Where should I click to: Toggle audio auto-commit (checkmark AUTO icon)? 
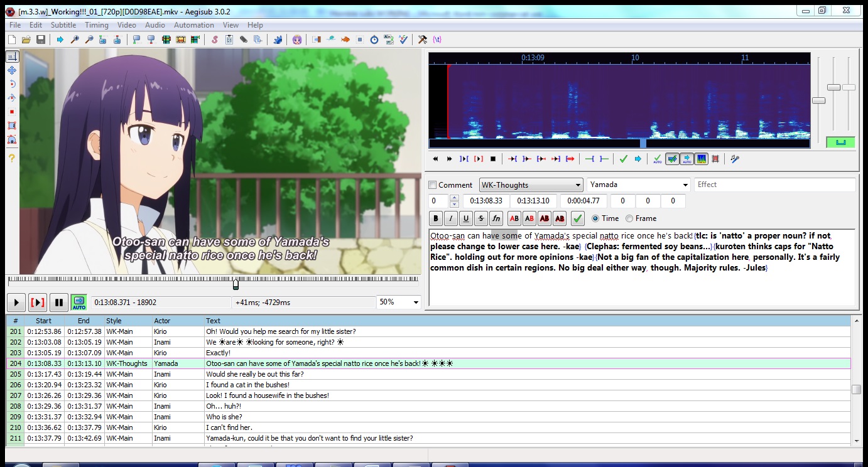(x=658, y=159)
